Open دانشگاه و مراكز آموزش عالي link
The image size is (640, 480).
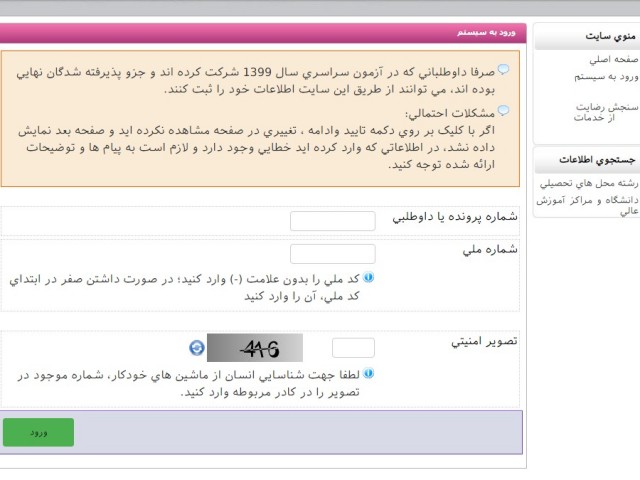click(588, 205)
